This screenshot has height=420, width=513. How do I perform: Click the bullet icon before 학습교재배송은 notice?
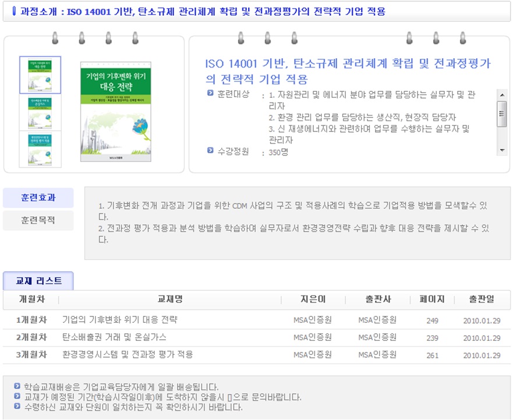(17, 386)
